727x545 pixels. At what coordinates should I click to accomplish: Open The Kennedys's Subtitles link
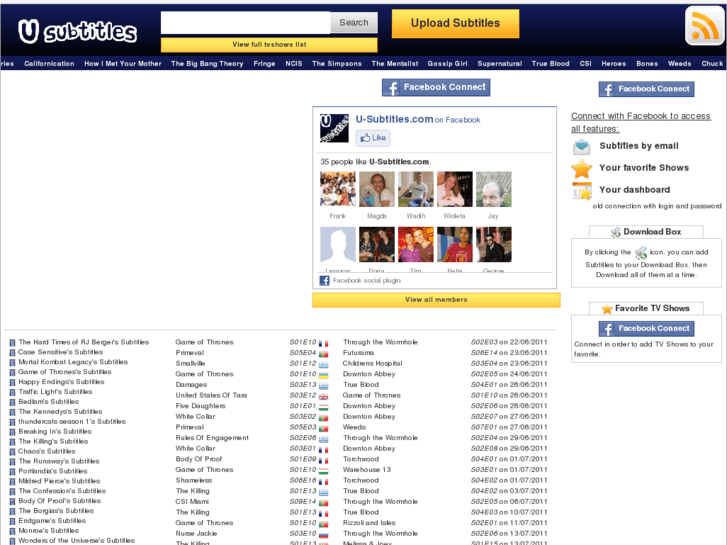[x=60, y=412]
